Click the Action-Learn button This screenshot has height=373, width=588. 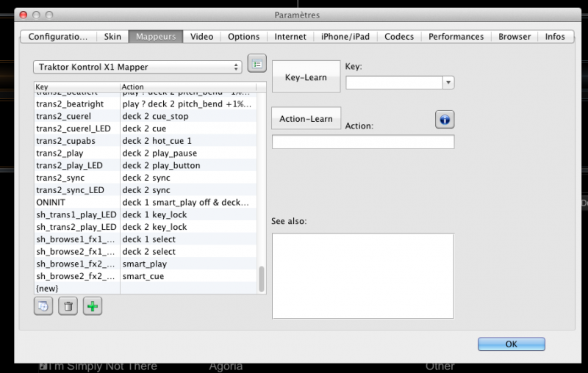(306, 119)
